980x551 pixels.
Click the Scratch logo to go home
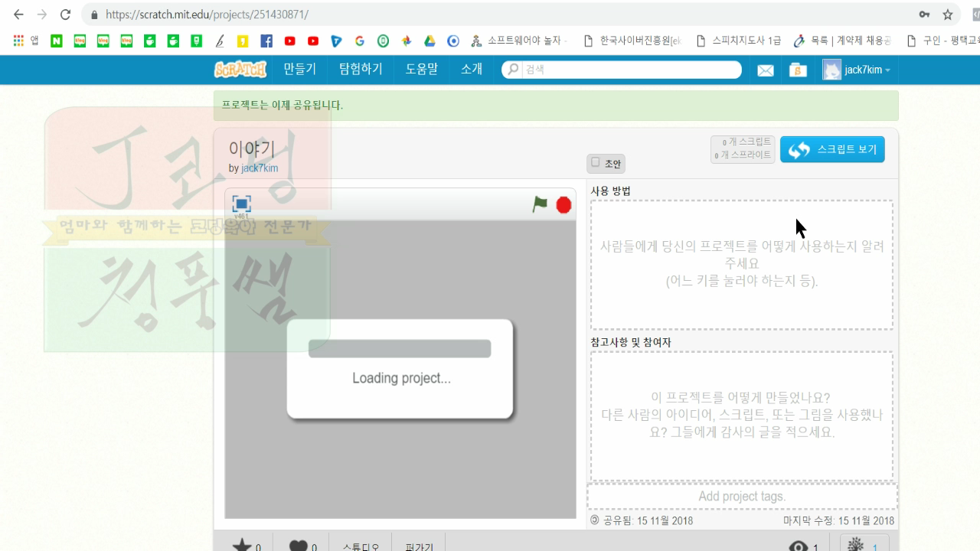[x=239, y=69]
